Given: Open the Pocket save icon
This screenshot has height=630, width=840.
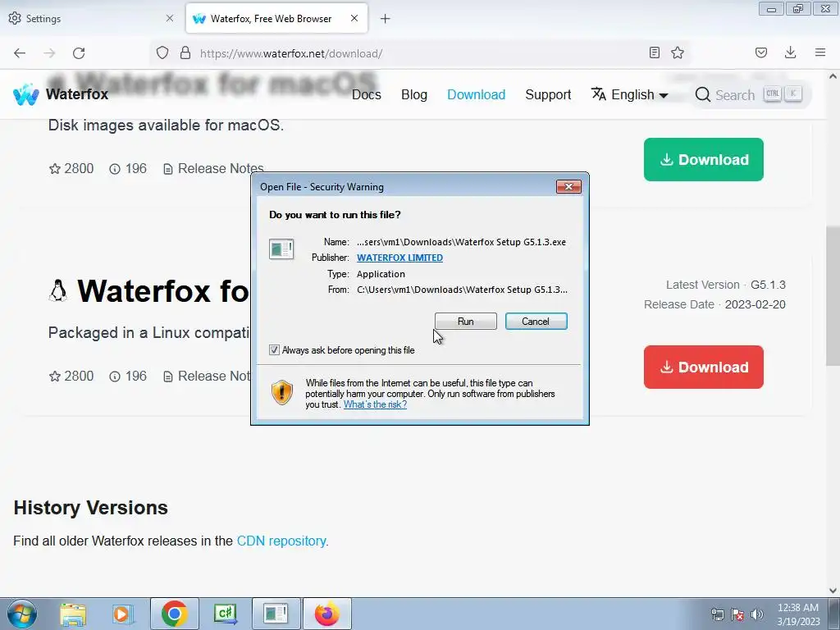Looking at the screenshot, I should coord(761,52).
